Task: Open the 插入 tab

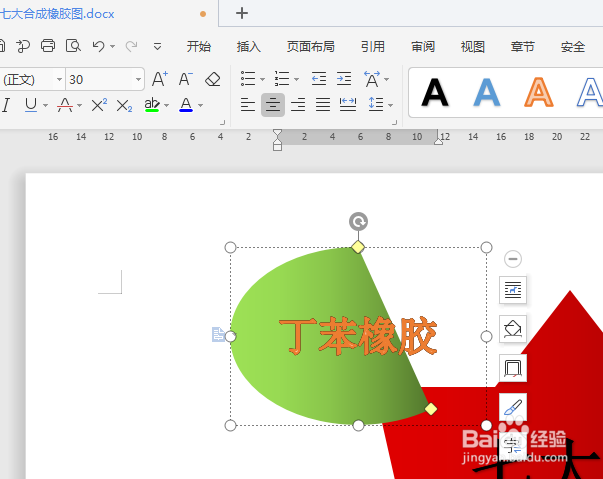Action: (x=249, y=47)
